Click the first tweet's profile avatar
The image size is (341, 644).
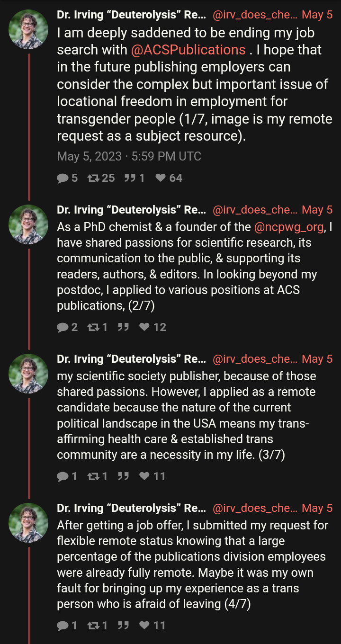pyautogui.click(x=28, y=29)
